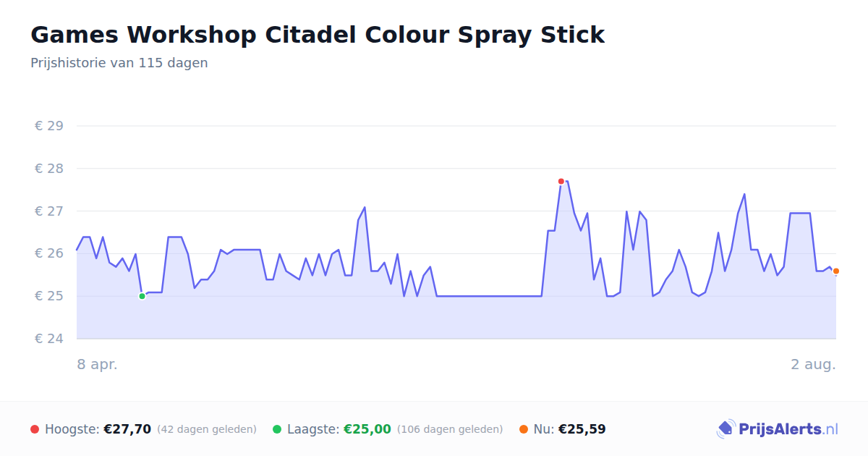Click the PrijsAlerts tag logo icon
Image resolution: width=868 pixels, height=456 pixels.
(x=726, y=429)
